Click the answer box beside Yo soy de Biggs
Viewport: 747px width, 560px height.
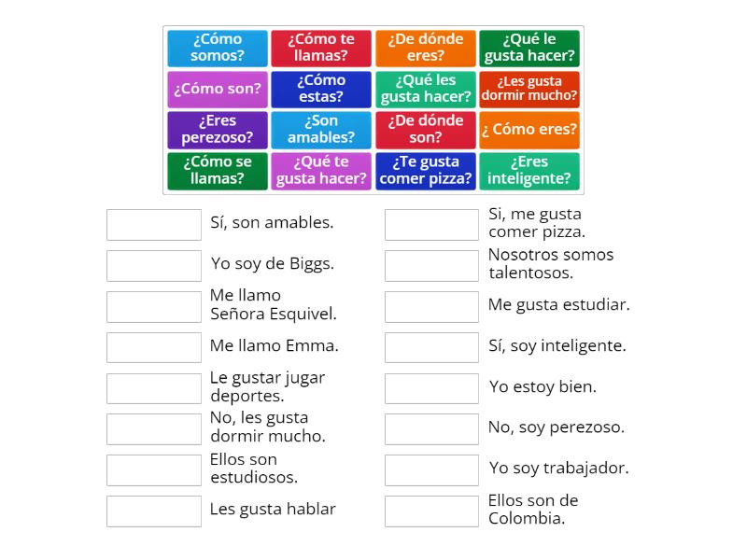(153, 265)
